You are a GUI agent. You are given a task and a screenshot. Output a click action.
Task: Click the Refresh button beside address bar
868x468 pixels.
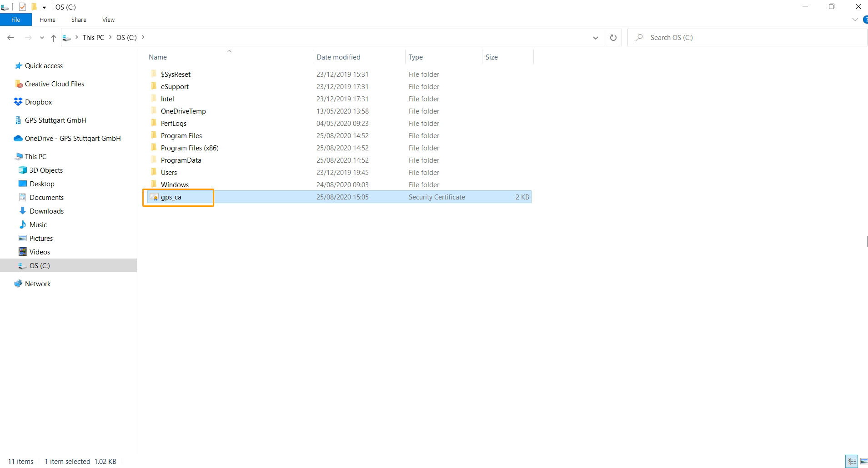tap(613, 38)
